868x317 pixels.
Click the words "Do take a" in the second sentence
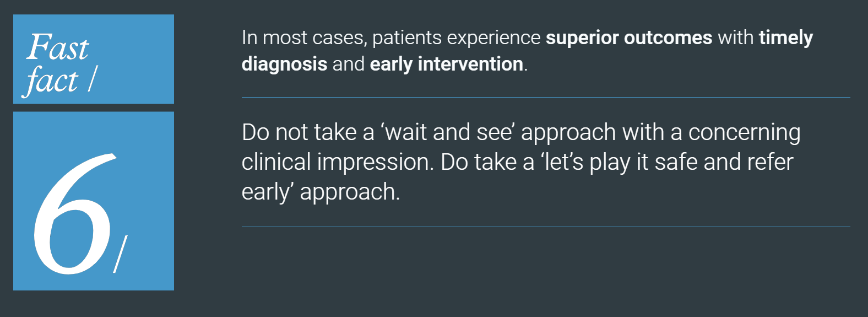click(487, 162)
